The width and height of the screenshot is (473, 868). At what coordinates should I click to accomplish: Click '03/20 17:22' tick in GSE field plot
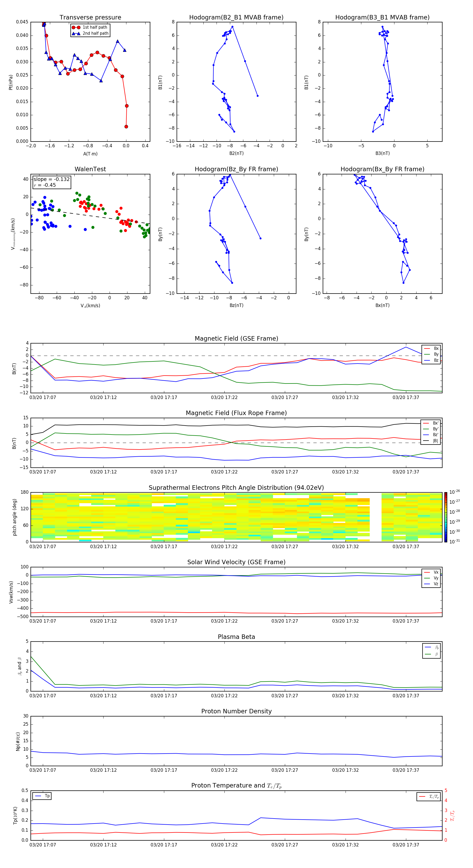(224, 398)
